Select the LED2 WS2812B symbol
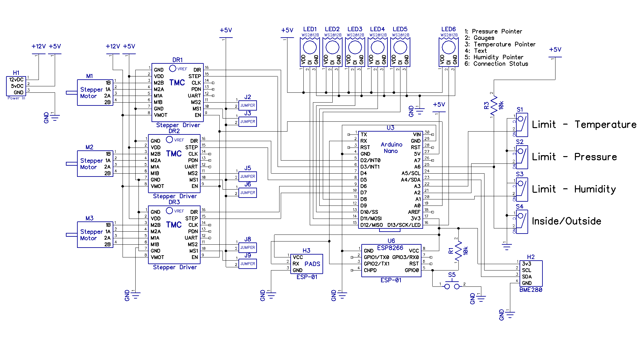Screen dimensions: 644x339 (332, 52)
